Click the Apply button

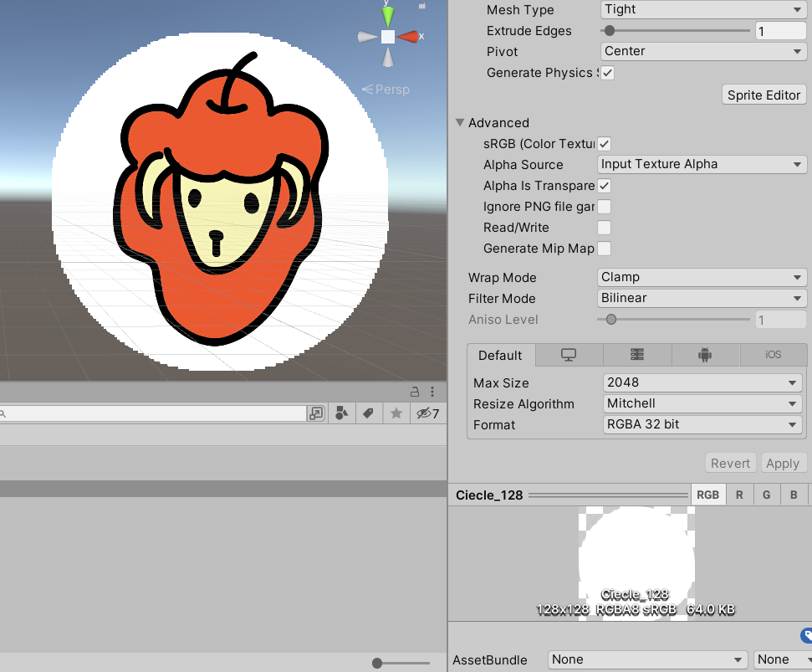pyautogui.click(x=783, y=463)
